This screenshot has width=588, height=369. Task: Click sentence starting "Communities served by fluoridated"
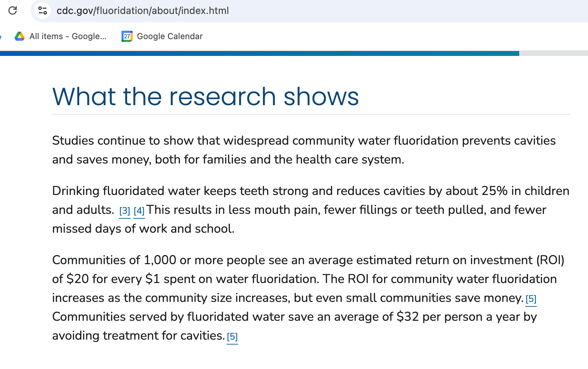click(293, 317)
